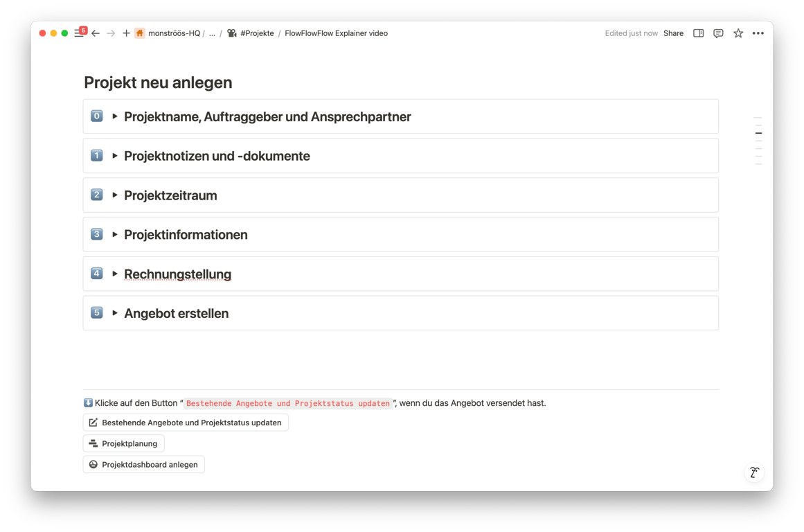Image resolution: width=804 pixels, height=532 pixels.
Task: Open the comments panel icon
Action: 718,33
